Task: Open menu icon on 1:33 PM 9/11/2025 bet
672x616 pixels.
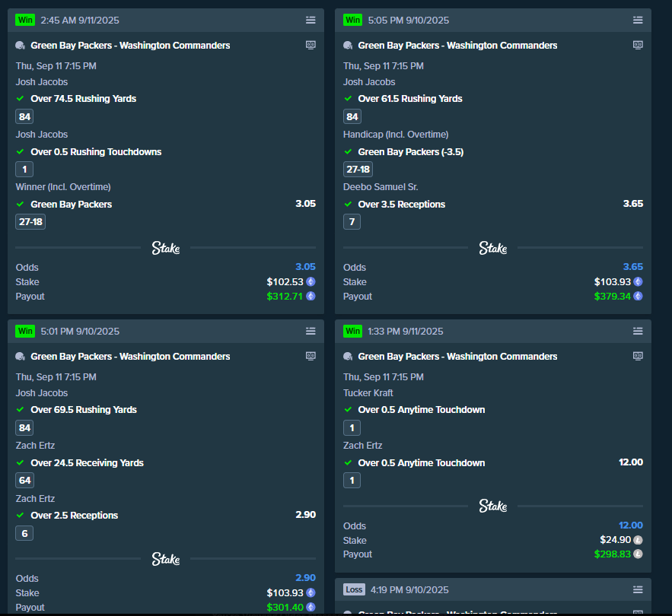Action: click(638, 331)
